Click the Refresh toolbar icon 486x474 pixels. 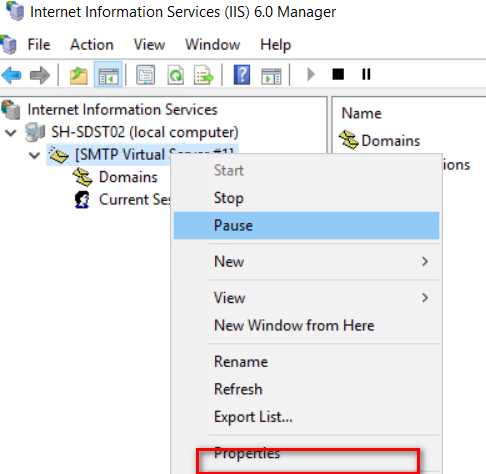click(x=175, y=75)
